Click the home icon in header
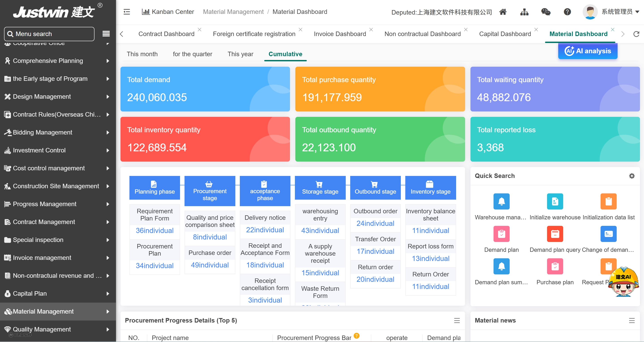 point(503,12)
